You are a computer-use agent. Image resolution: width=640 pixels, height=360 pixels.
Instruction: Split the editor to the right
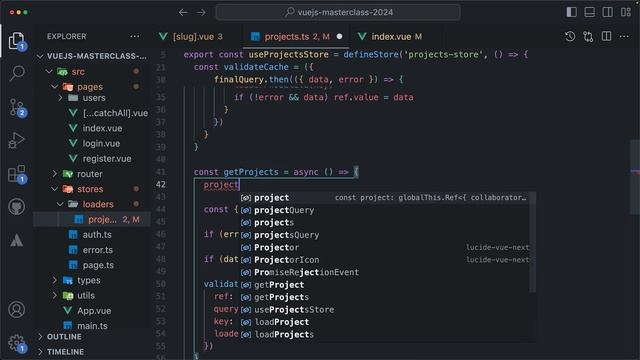click(607, 36)
